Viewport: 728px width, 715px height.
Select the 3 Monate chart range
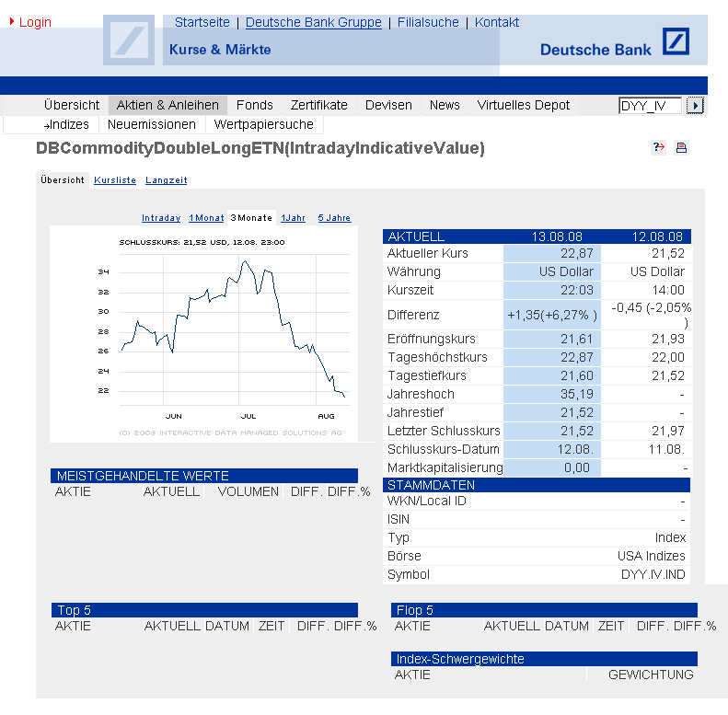[251, 218]
